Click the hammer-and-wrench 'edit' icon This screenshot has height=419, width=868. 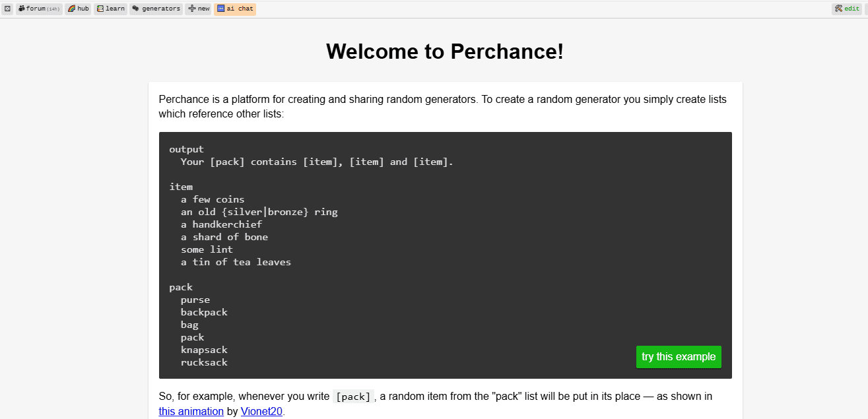tap(840, 8)
